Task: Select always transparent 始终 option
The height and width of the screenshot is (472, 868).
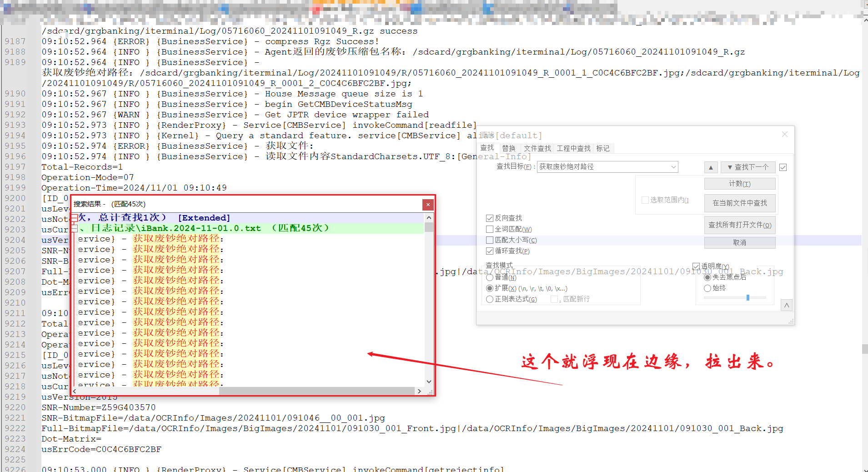Action: (707, 288)
